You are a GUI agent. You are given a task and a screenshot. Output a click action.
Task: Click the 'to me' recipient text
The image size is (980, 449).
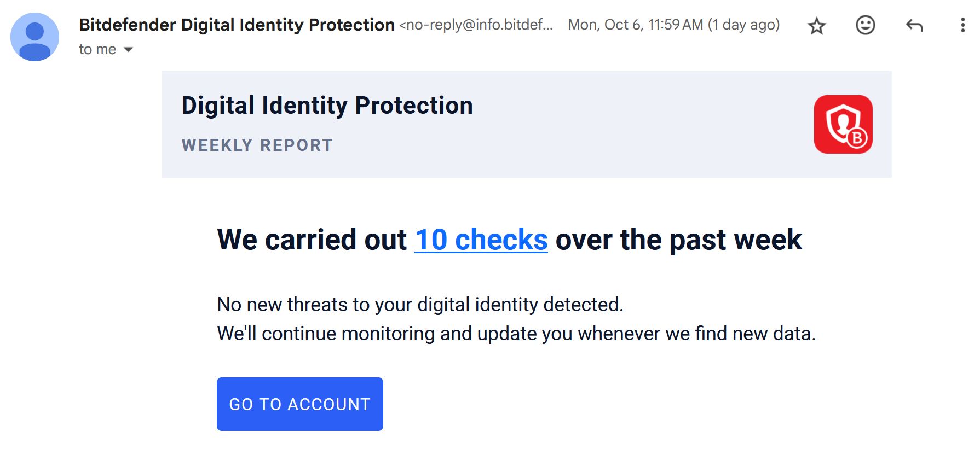(97, 50)
